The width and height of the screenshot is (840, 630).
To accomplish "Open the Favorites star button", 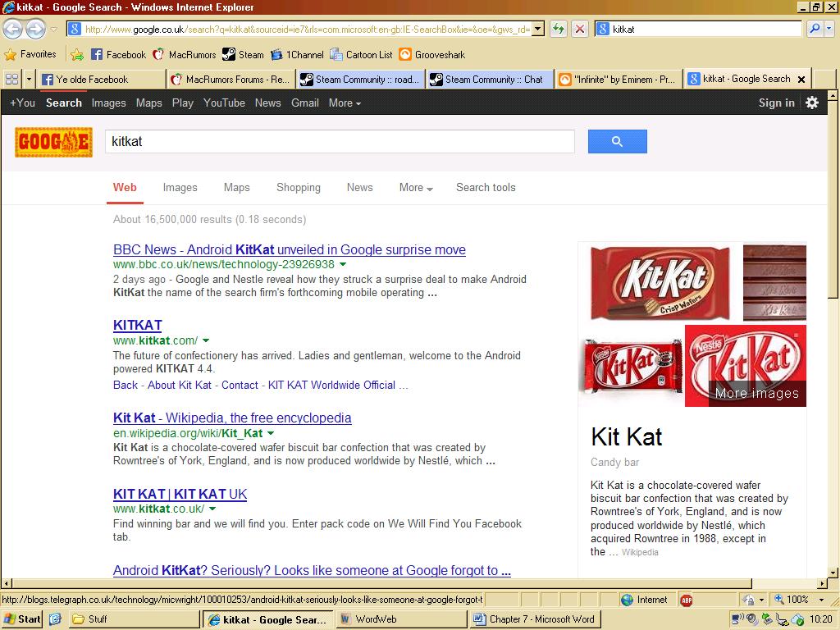I will pos(30,54).
